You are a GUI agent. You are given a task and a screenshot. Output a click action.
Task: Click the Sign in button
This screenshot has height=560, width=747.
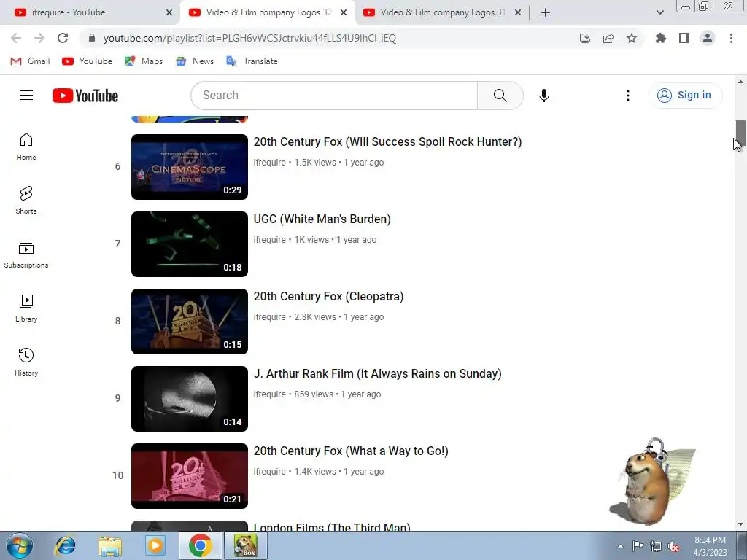click(685, 96)
